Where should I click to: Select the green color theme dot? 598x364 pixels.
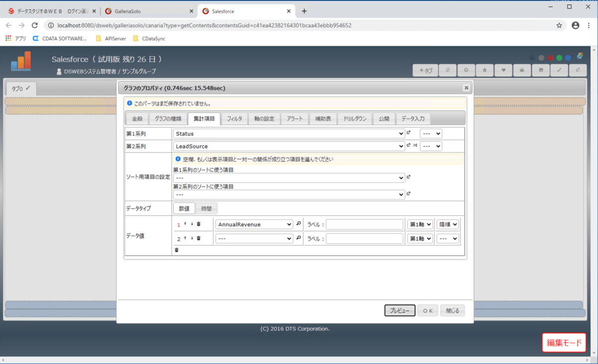coord(559,58)
